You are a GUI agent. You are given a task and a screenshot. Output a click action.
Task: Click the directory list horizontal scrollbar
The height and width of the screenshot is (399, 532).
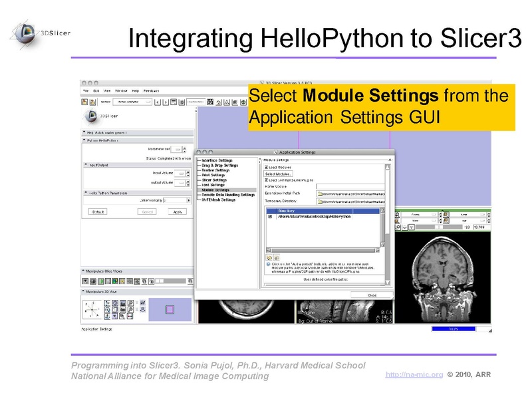[323, 251]
